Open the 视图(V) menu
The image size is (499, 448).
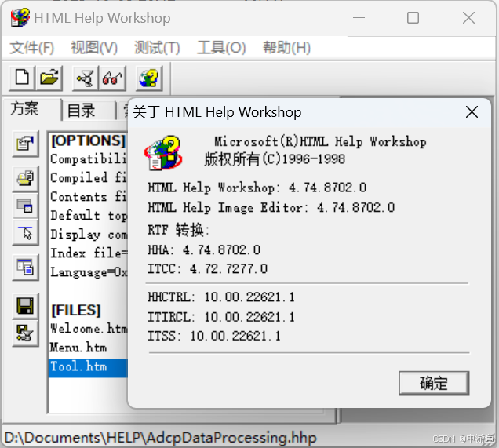pyautogui.click(x=94, y=48)
